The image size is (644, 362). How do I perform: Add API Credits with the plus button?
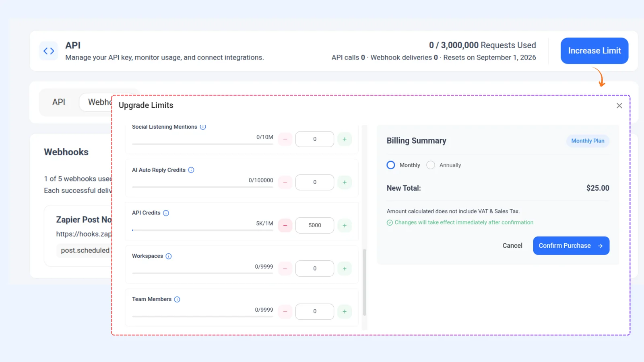[345, 225]
